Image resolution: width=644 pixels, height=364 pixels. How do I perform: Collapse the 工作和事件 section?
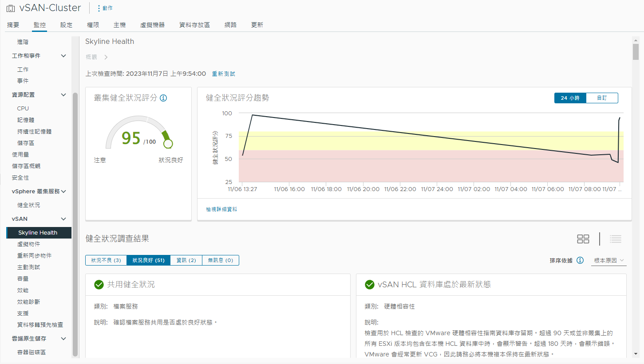coord(63,56)
